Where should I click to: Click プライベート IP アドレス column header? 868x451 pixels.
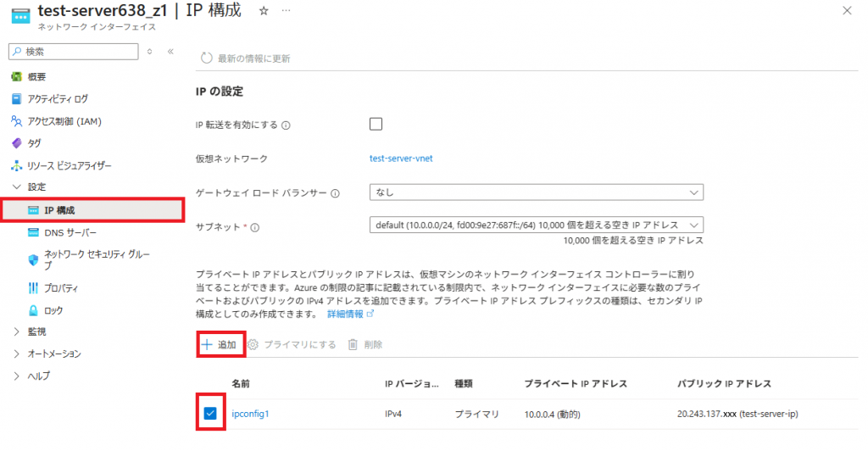tap(576, 383)
